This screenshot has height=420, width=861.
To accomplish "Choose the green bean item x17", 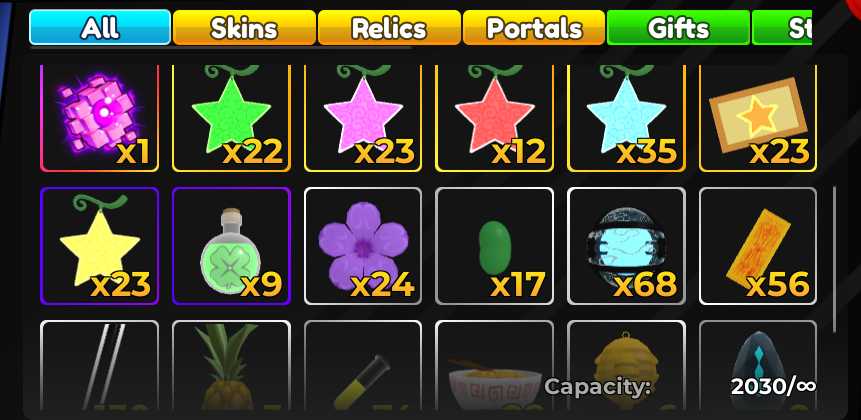I will (x=494, y=246).
